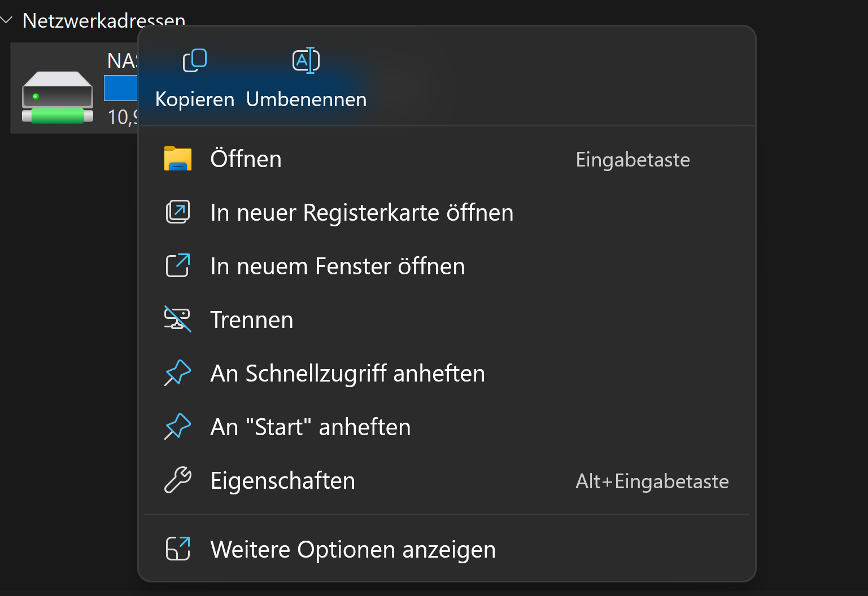Viewport: 868px width, 596px height.
Task: Click the new window icon for Fenster
Action: (x=178, y=266)
